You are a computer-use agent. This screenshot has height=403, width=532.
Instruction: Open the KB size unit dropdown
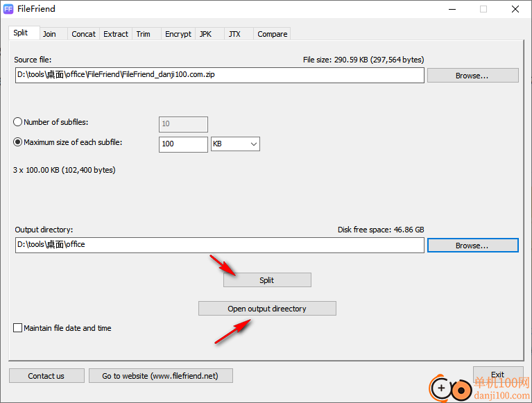pos(235,144)
